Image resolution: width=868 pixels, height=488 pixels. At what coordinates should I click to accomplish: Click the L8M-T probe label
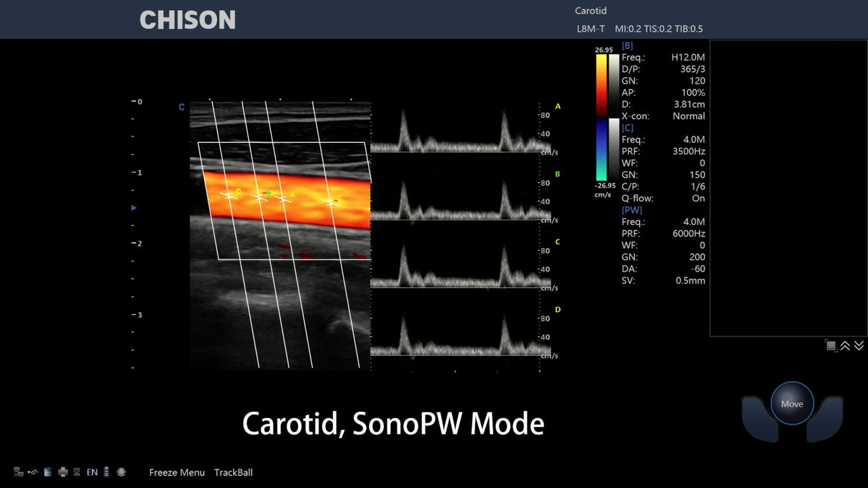590,29
